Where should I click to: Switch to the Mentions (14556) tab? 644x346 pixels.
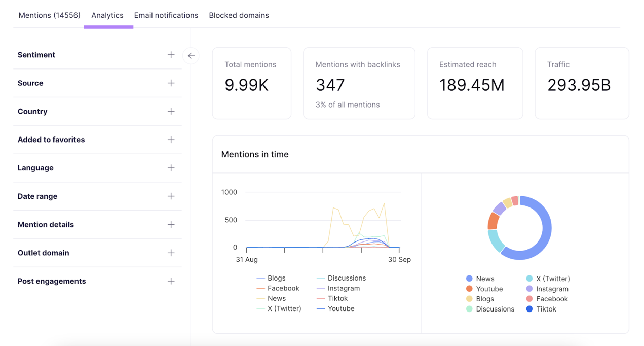coord(49,15)
